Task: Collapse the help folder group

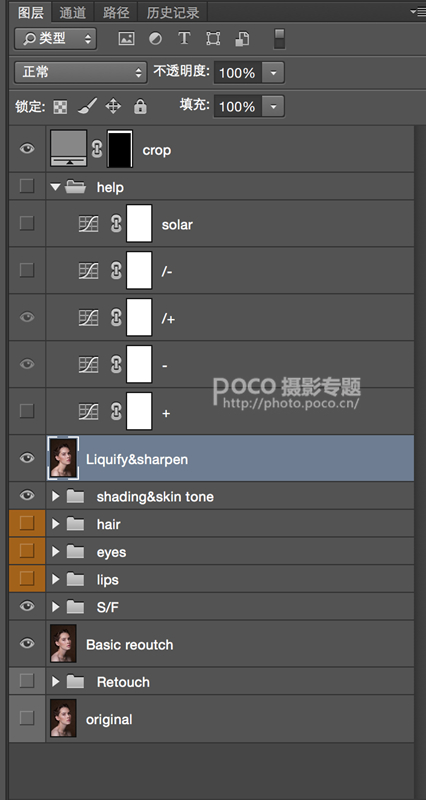Action: click(x=55, y=187)
